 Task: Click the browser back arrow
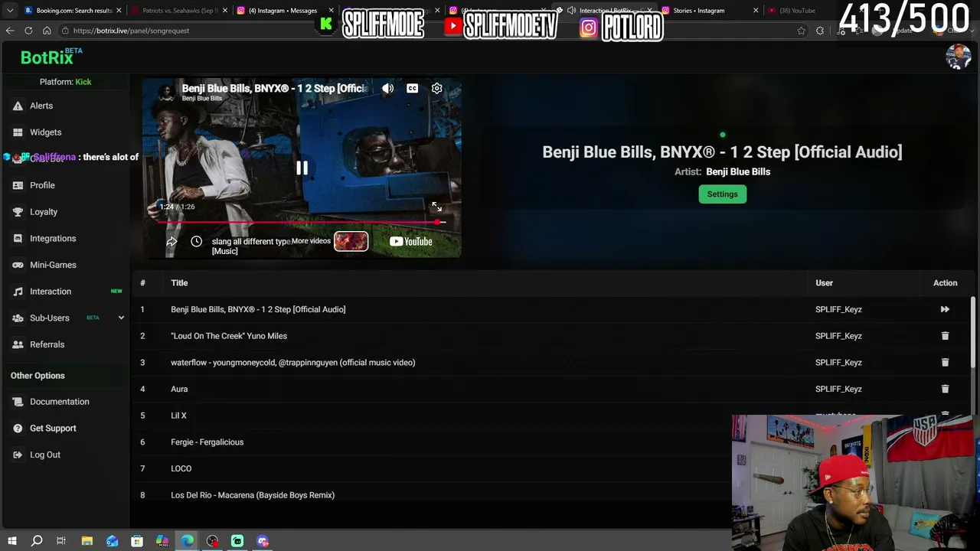coord(10,31)
